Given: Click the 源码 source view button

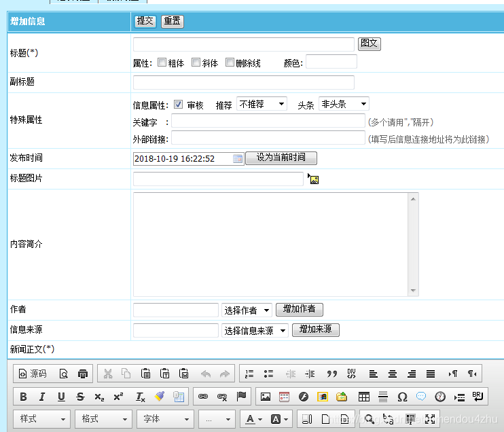Looking at the screenshot, I should click(33, 374).
